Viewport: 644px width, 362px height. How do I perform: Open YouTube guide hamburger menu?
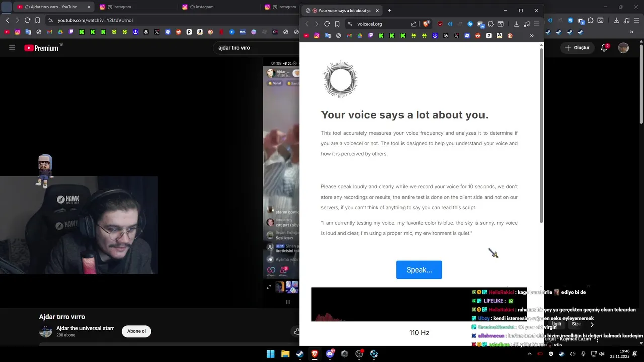click(x=12, y=48)
